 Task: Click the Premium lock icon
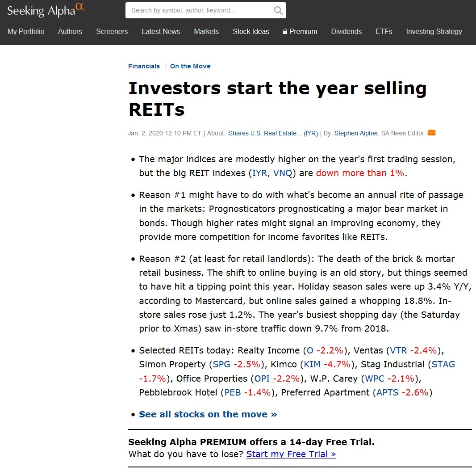coord(285,32)
